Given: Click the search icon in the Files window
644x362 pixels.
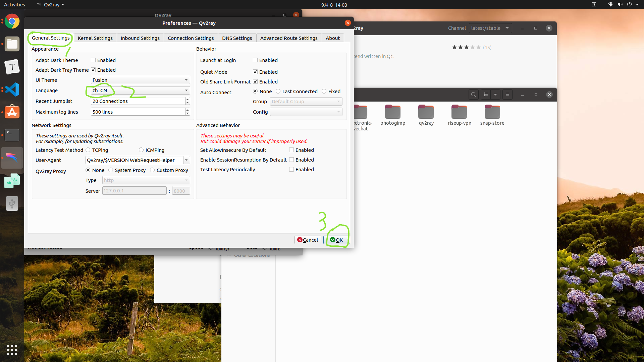Looking at the screenshot, I should click(473, 94).
